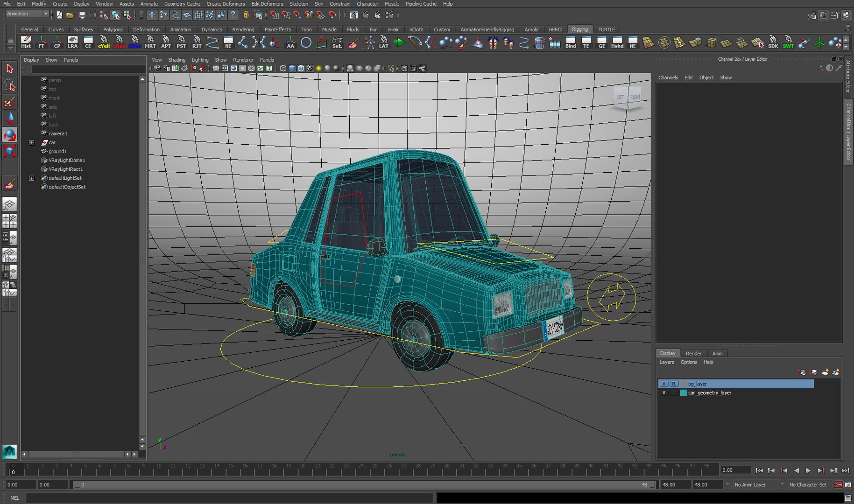Click the SWT shelf icon
Screen dimensions: 854x504
tap(788, 42)
